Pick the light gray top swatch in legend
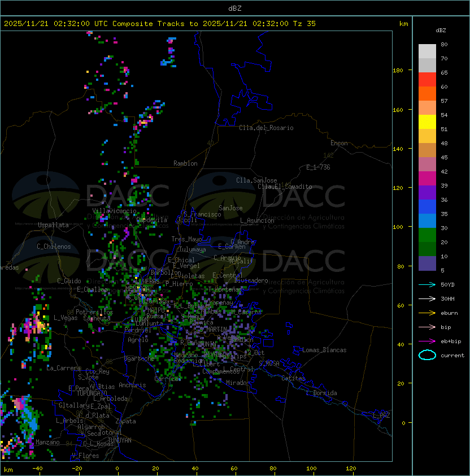The image size is (470, 476). tap(427, 51)
